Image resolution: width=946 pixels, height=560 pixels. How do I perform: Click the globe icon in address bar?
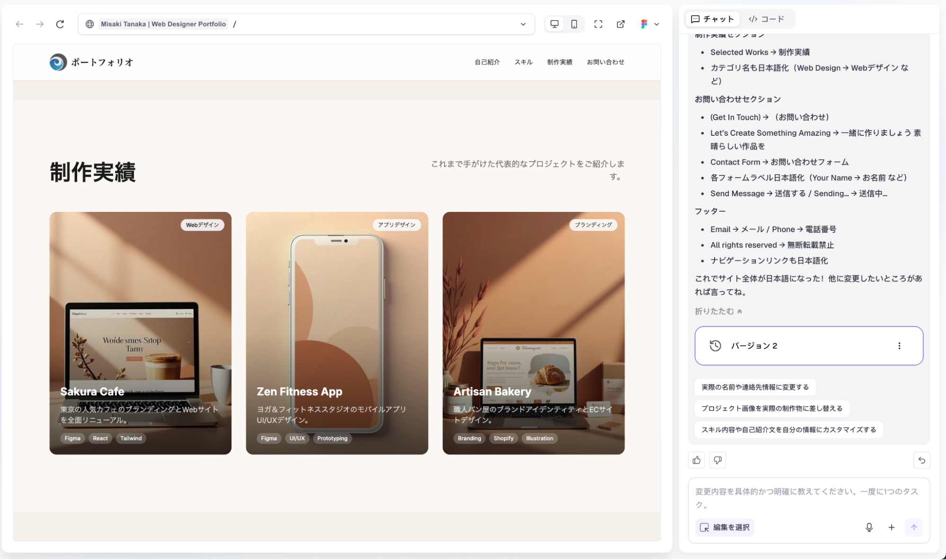[x=89, y=24]
